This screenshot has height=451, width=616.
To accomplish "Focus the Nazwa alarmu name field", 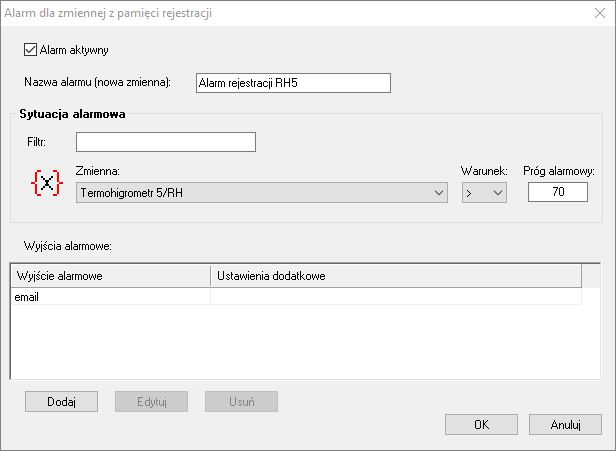I will (293, 83).
